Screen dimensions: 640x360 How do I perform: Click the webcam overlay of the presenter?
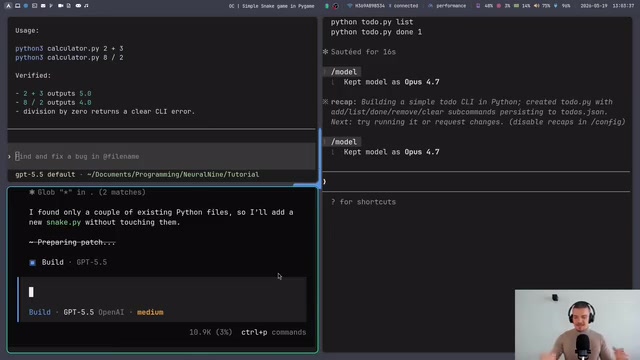pos(577,325)
